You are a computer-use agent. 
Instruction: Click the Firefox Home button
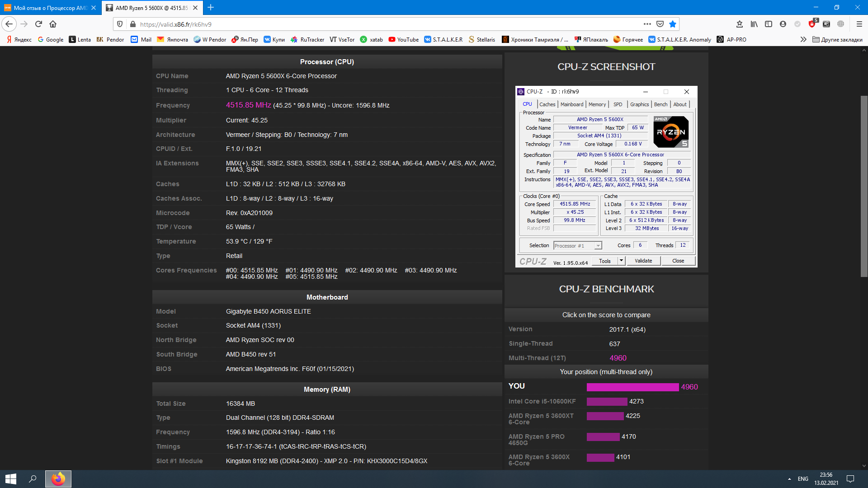coord(53,24)
